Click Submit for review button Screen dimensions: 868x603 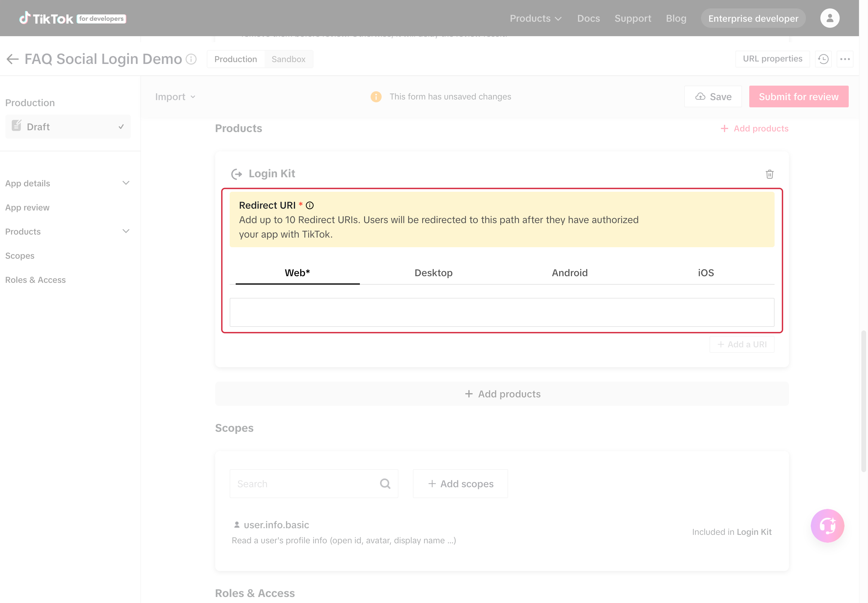point(798,97)
